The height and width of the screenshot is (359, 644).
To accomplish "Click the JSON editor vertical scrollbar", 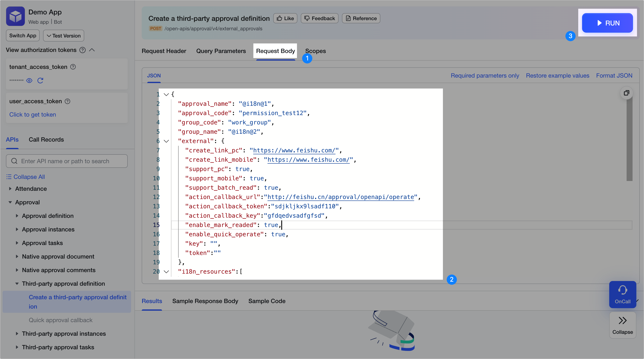I will coord(629,140).
